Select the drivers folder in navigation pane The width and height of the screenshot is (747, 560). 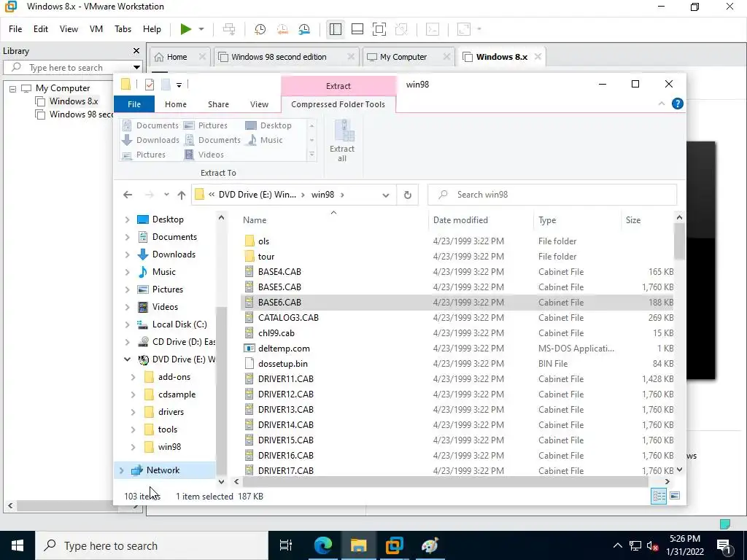click(171, 412)
